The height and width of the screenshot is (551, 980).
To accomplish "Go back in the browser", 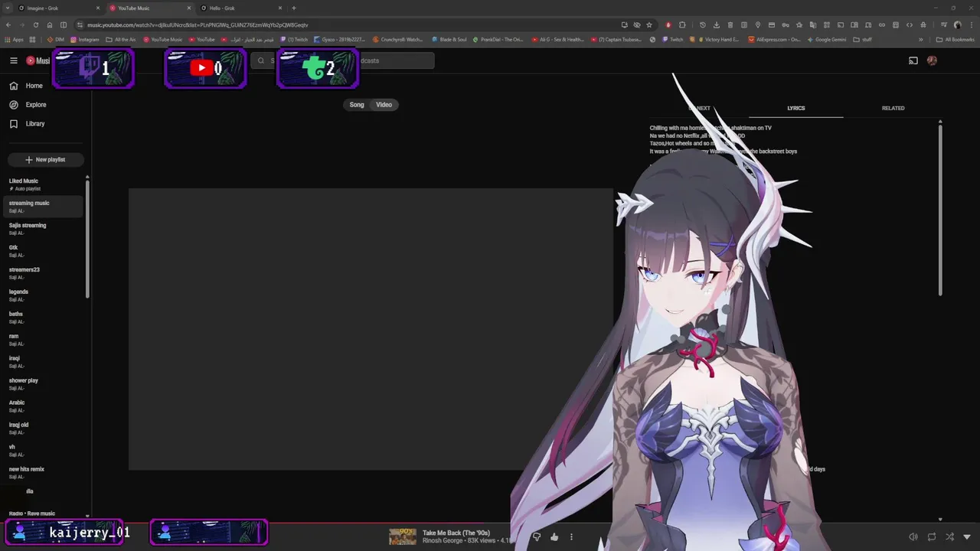I will coord(8,24).
